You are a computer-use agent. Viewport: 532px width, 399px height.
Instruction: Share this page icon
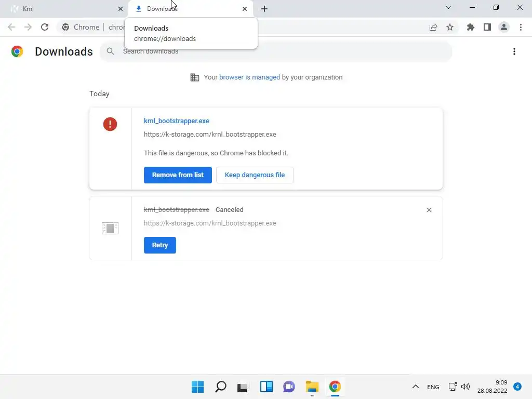(433, 27)
